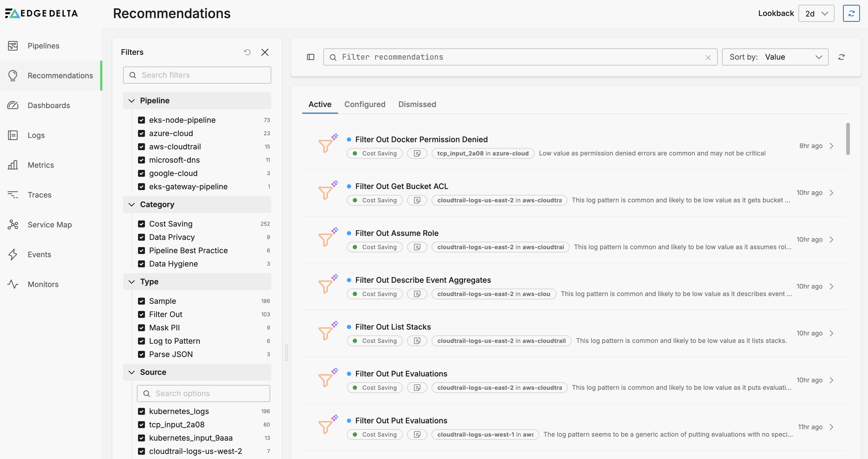
Task: Switch to the Dismissed tab
Action: 417,104
